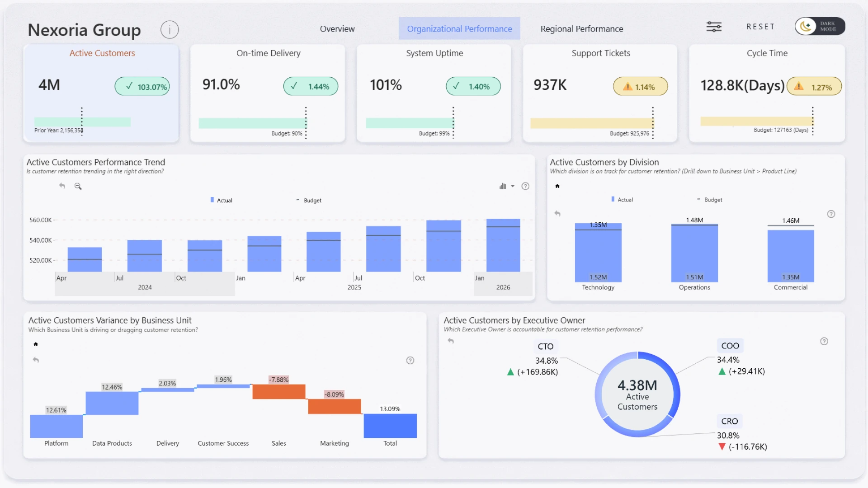Switch to the Overview tab

coord(337,29)
